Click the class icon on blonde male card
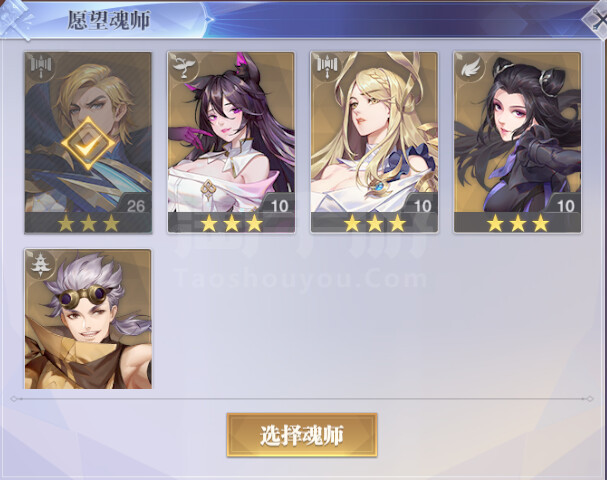The image size is (607, 480). point(41,66)
